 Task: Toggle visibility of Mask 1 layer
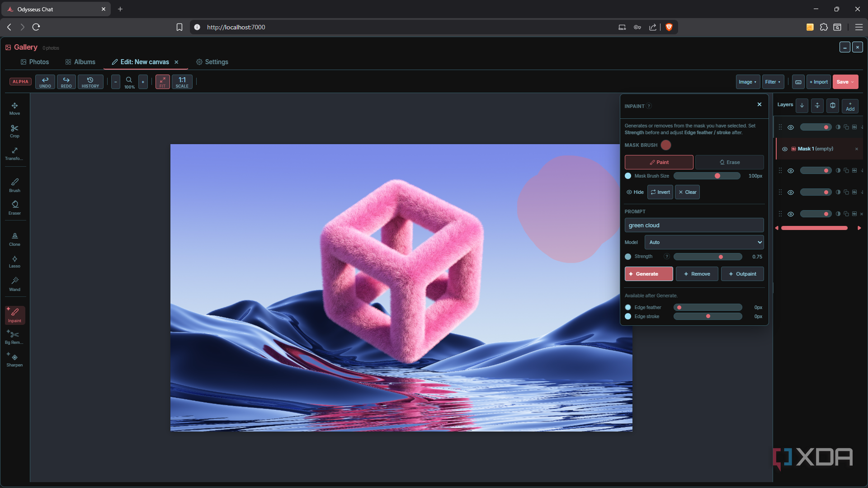click(785, 149)
